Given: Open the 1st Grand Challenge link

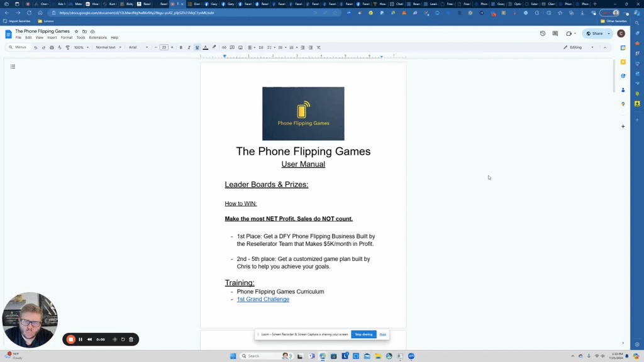Looking at the screenshot, I should coord(263,299).
